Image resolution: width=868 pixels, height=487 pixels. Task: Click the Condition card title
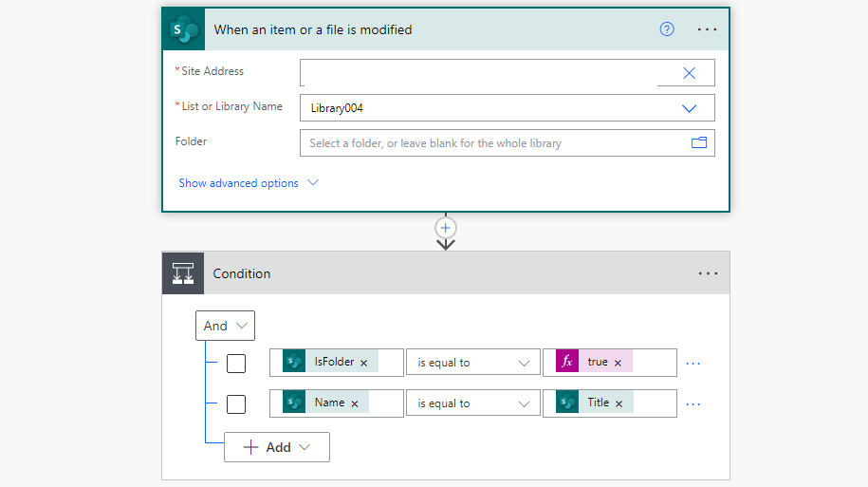241,273
